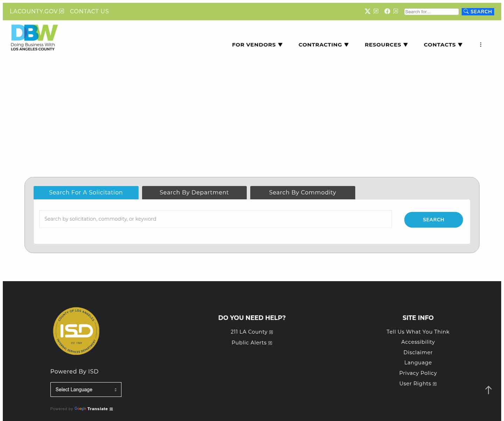
Task: Open the User Rights link
Action: [x=418, y=384]
